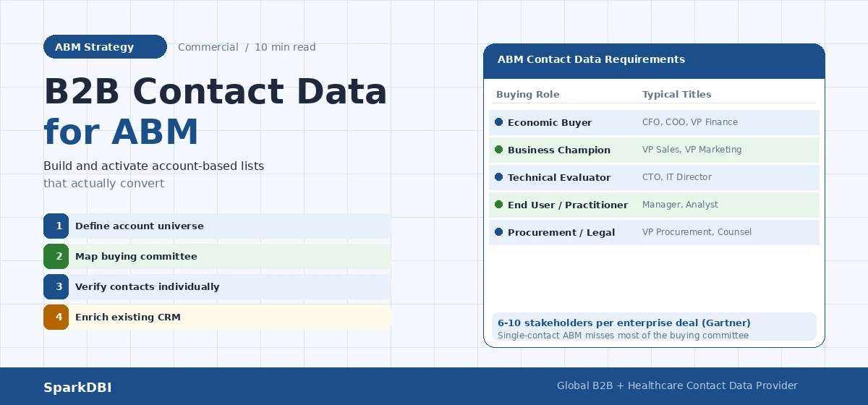Click the 'Technical Evaluator' role label
Screen dimensions: 868x405
pos(559,178)
